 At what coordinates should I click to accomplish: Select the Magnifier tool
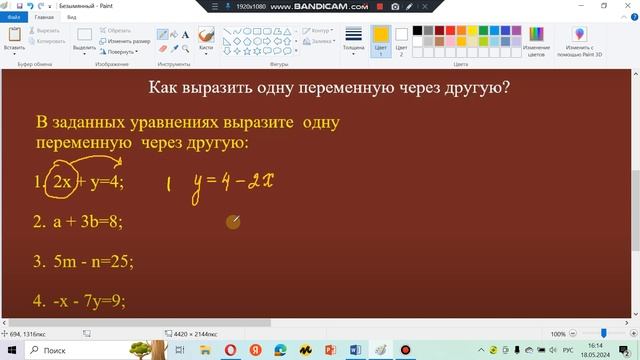point(185,49)
